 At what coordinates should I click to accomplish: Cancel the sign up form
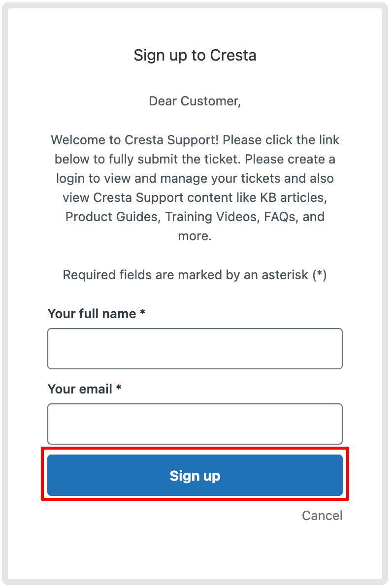pos(322,516)
